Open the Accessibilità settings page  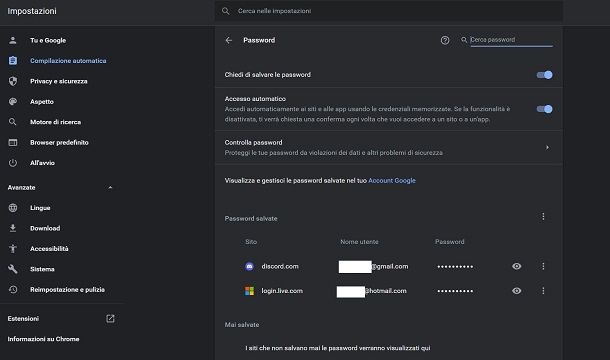(49, 249)
